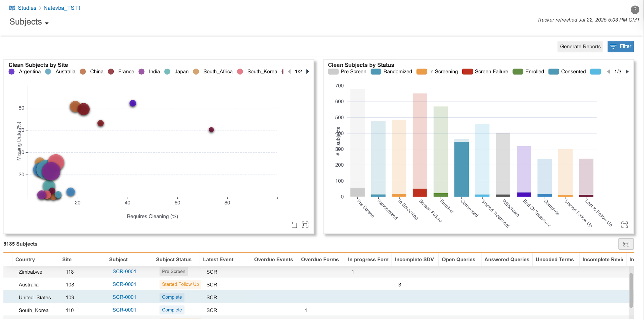Click the purple Argentina bubble in the scatter chart

coord(133,103)
